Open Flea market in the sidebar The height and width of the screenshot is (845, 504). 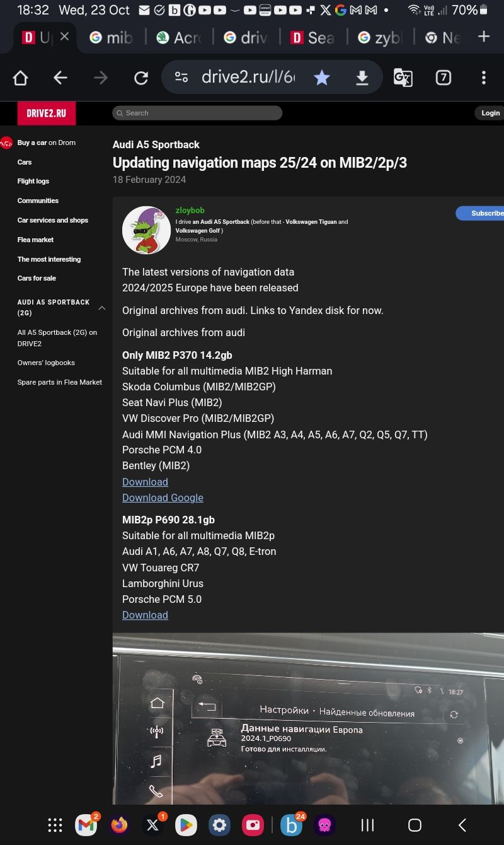coord(36,240)
